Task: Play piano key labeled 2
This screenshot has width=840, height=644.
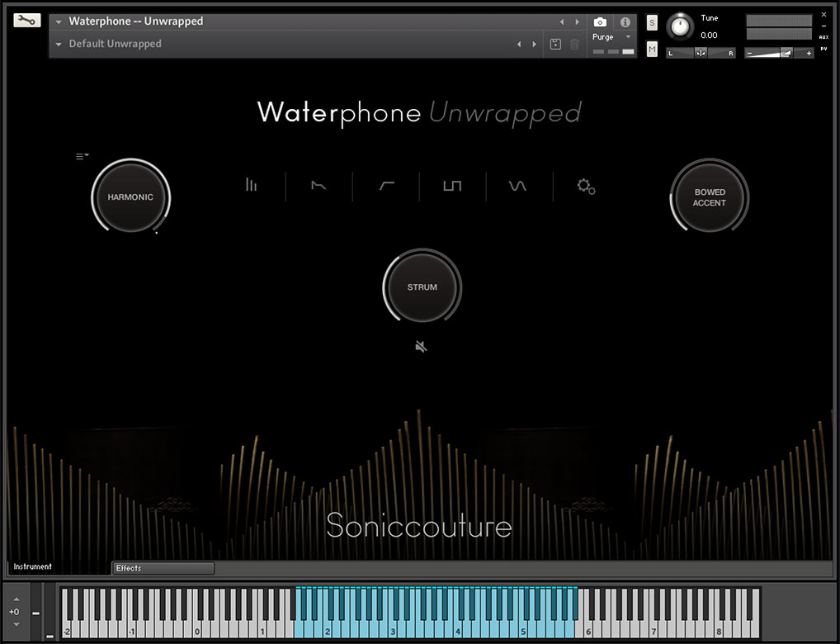Action: coord(328,631)
